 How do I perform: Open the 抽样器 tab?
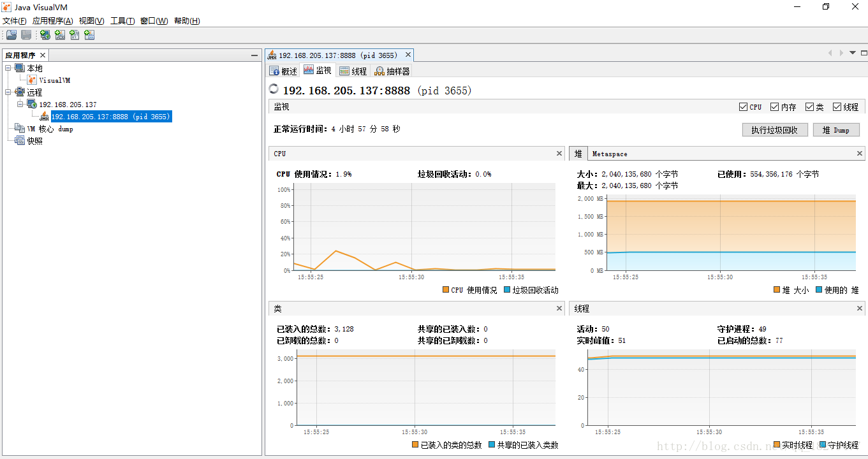tap(392, 71)
